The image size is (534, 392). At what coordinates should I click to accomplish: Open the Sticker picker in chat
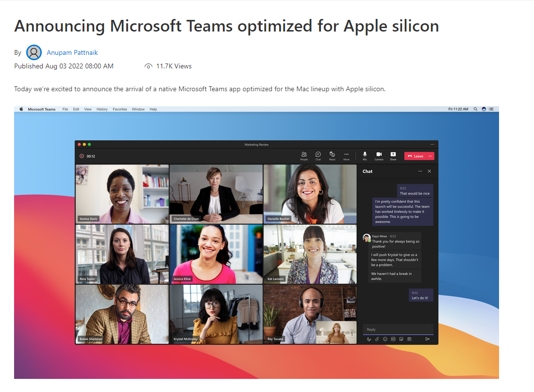pyautogui.click(x=401, y=339)
